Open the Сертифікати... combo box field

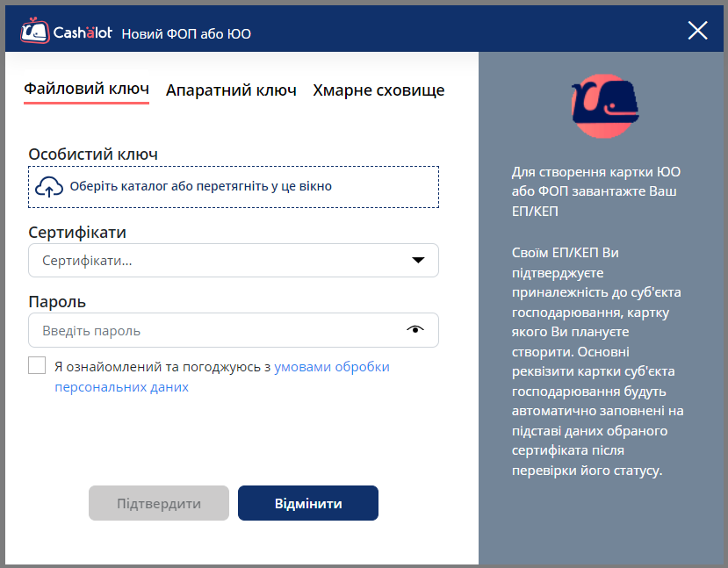click(220, 261)
